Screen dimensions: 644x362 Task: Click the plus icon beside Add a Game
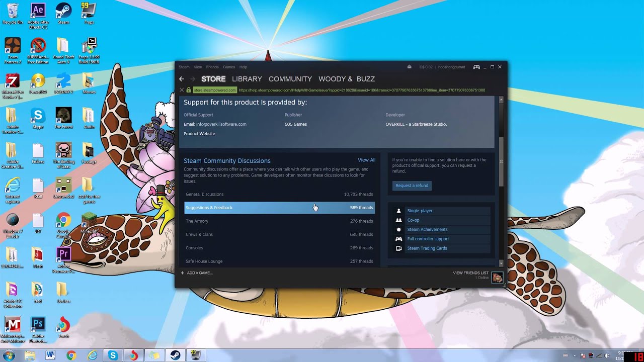tap(183, 273)
